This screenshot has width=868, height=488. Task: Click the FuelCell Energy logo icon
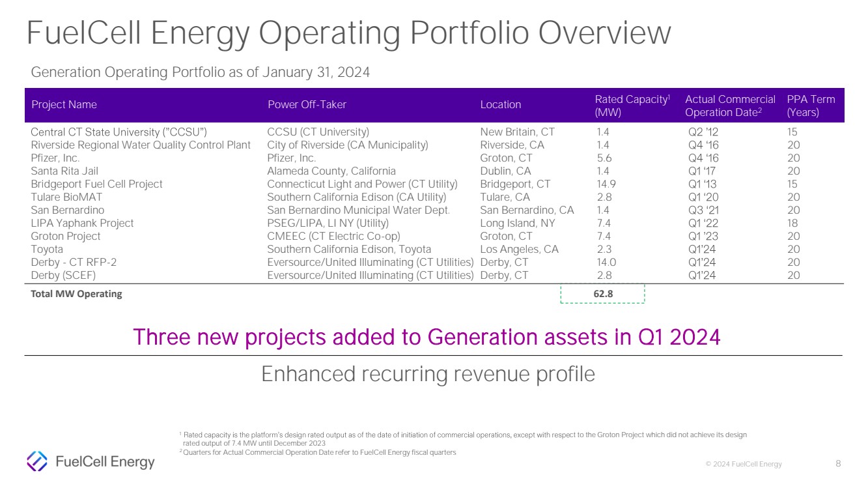coord(36,461)
